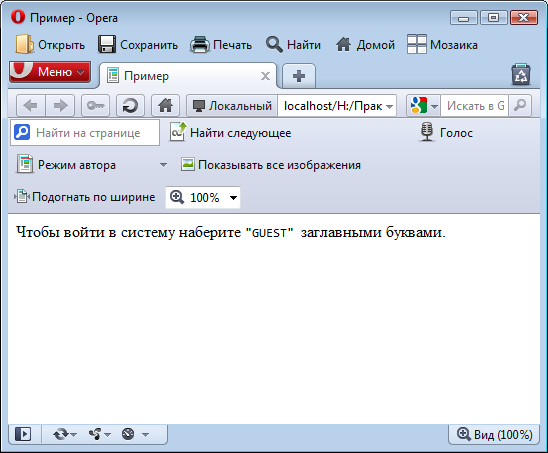Viewport: 548px width, 453px height.
Task: Click the home icon in address bar
Action: pyautogui.click(x=165, y=105)
